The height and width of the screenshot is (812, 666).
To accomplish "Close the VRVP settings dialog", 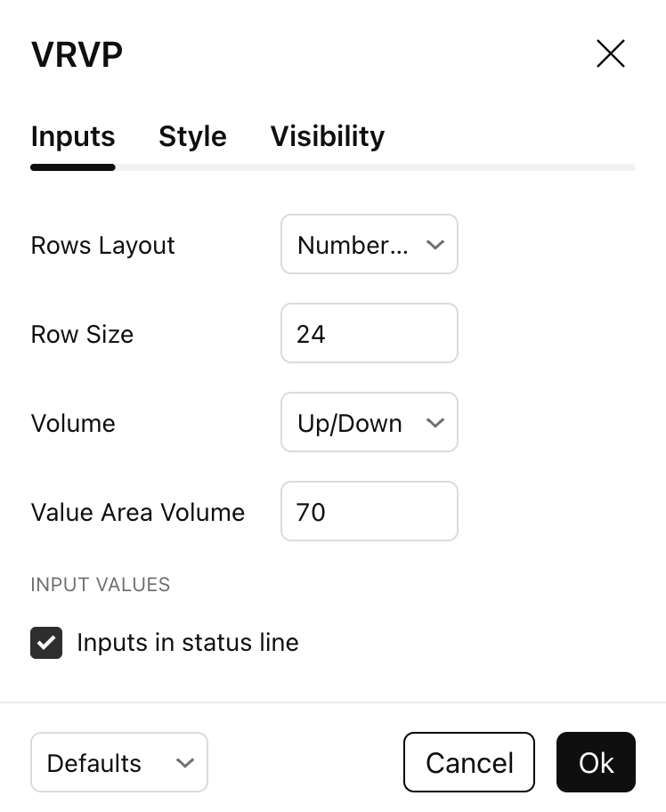I will click(x=611, y=54).
